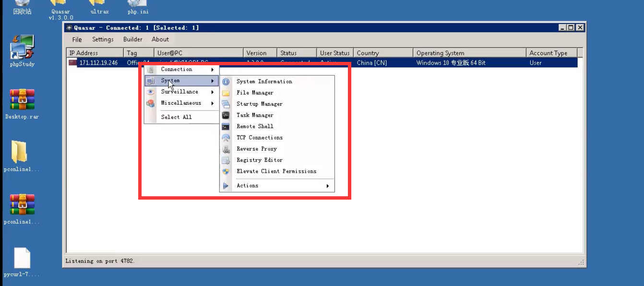Open System Information from the submenu
This screenshot has width=644, height=286.
264,82
